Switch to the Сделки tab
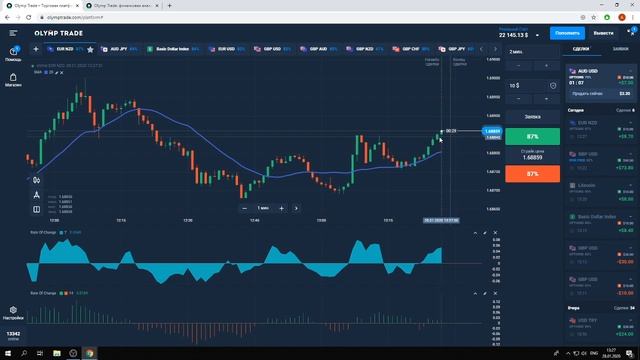 (x=581, y=49)
